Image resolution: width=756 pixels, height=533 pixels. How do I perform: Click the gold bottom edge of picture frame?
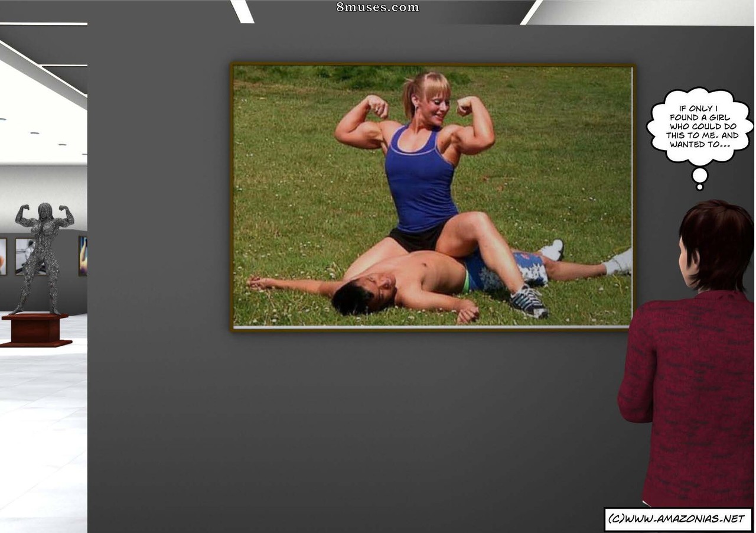coord(431,329)
